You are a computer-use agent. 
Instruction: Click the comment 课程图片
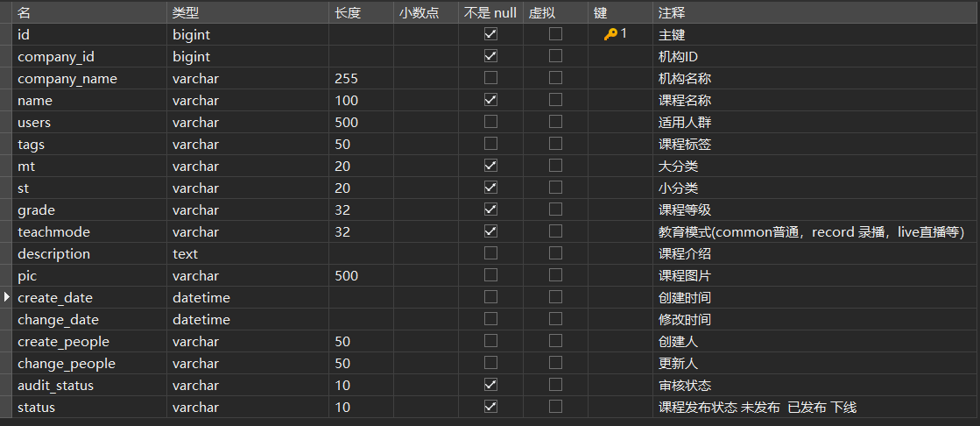click(x=685, y=276)
